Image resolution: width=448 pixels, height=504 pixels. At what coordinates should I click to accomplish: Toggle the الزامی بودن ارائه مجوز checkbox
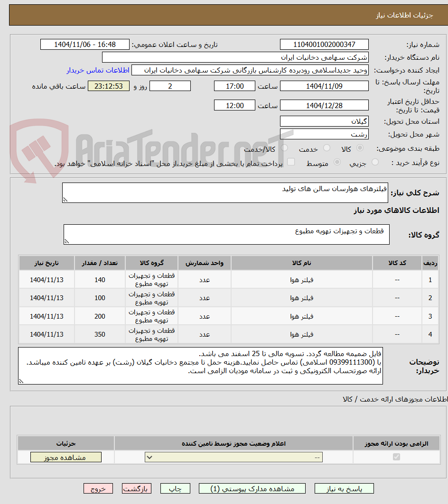pos(396,457)
